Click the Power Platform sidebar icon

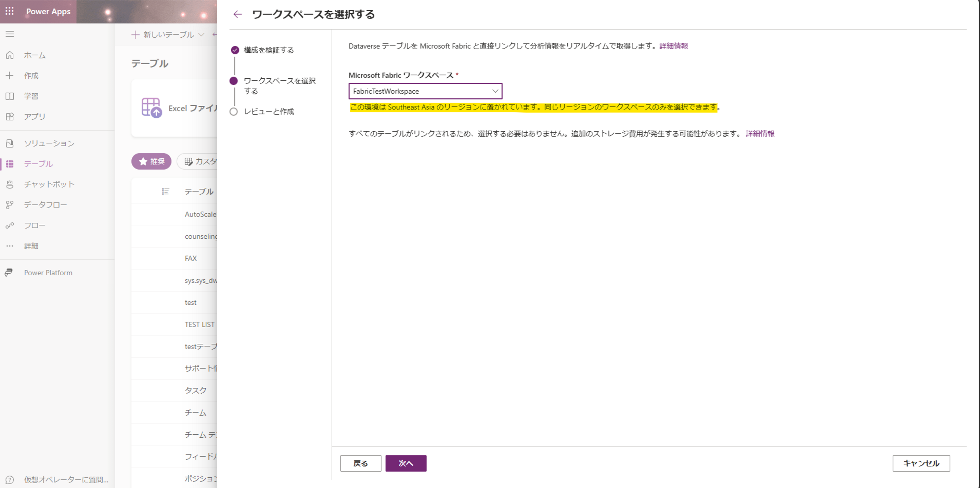point(9,273)
